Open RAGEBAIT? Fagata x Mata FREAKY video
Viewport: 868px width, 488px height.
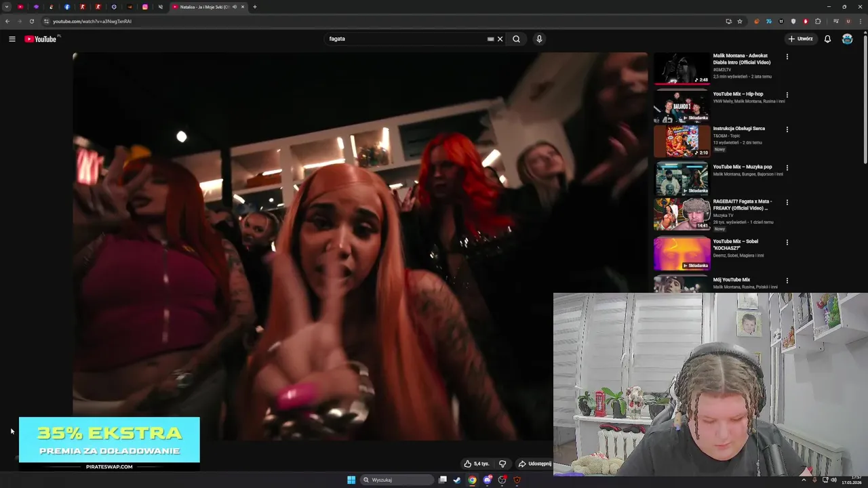(x=682, y=214)
